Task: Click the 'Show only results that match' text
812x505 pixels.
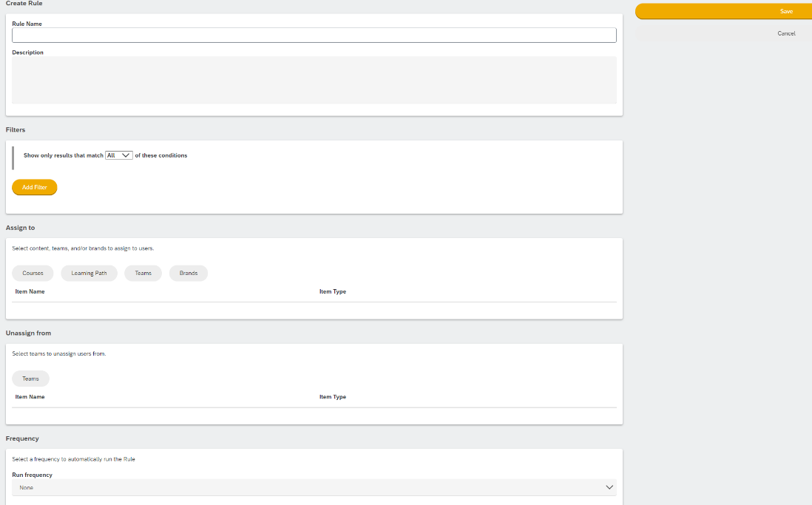Action: pos(63,155)
